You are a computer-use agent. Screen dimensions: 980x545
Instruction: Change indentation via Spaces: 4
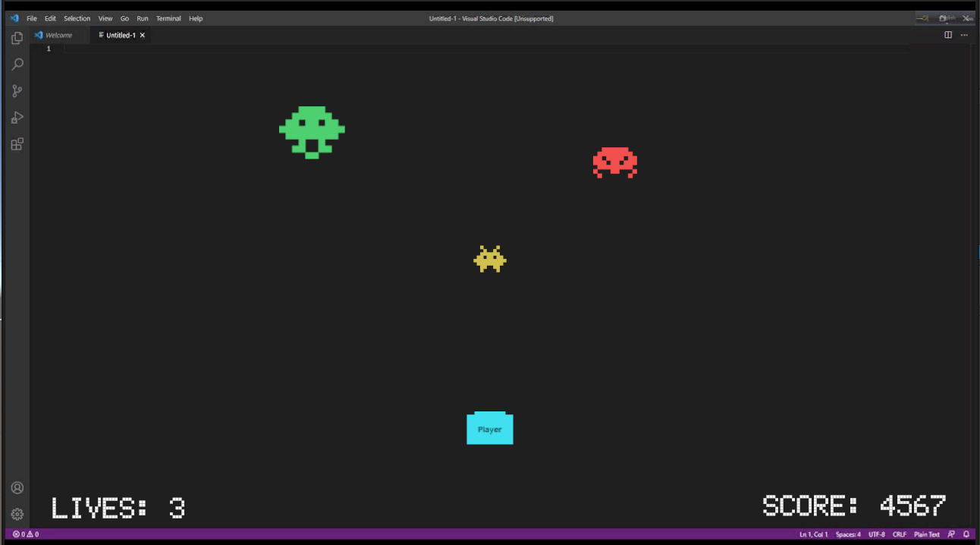pos(848,534)
